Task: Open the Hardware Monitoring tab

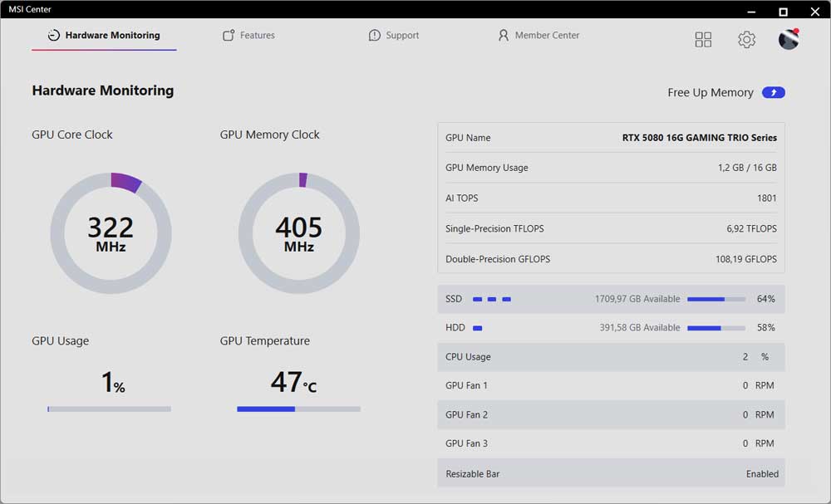Action: pos(104,36)
